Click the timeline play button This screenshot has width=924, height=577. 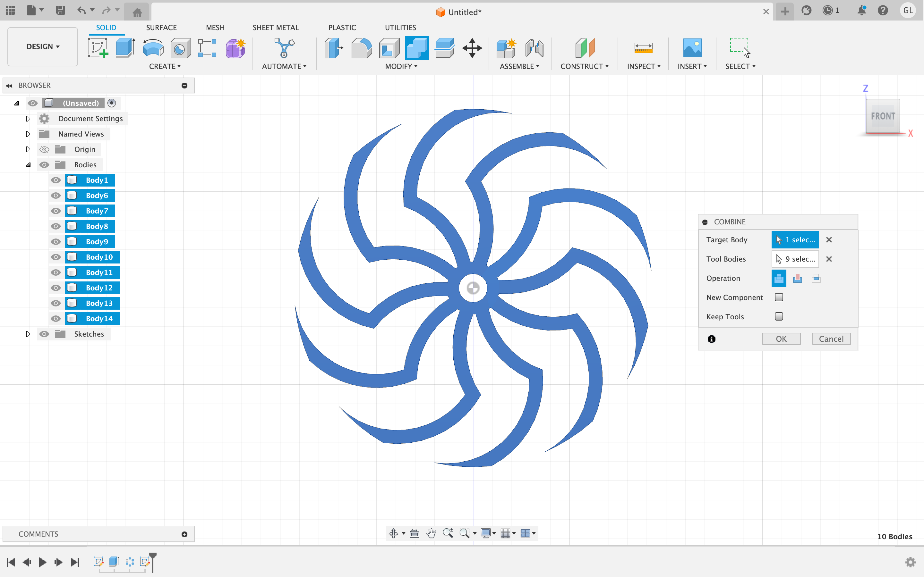point(42,562)
